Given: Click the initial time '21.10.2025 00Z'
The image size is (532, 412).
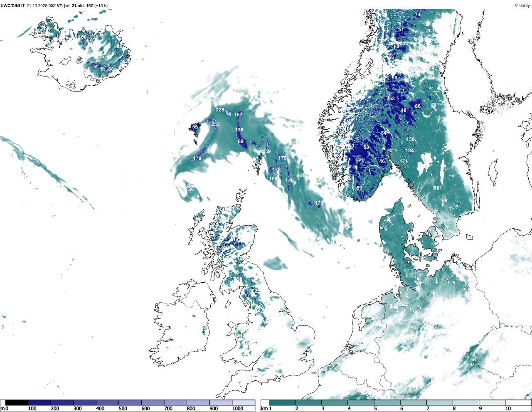Looking at the screenshot, I should point(41,5).
